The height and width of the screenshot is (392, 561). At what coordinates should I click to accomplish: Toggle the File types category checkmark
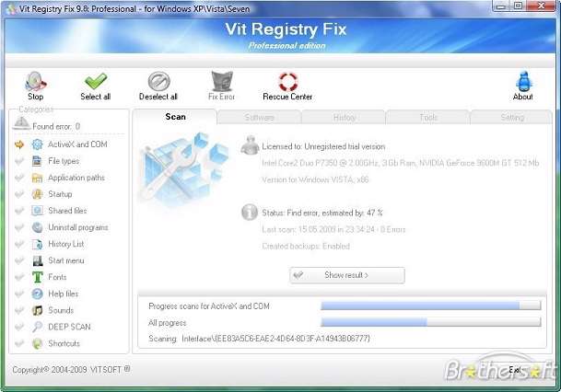click(x=19, y=161)
